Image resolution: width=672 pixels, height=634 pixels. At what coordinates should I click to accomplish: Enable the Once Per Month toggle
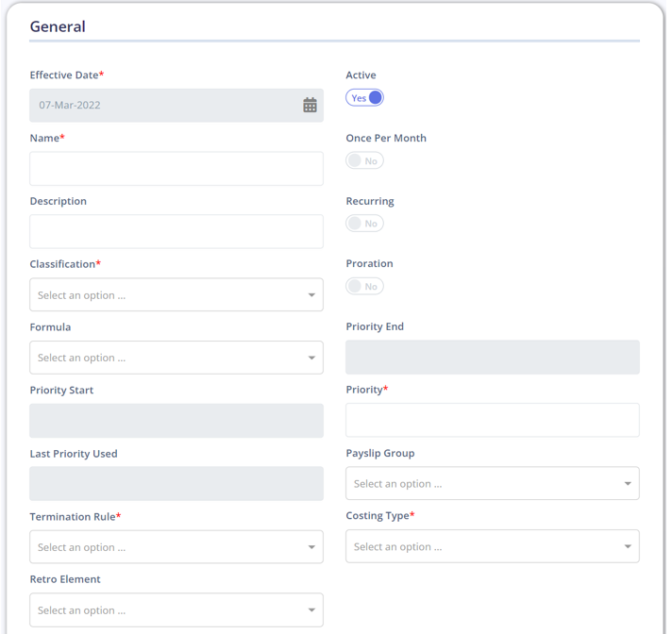click(x=364, y=160)
